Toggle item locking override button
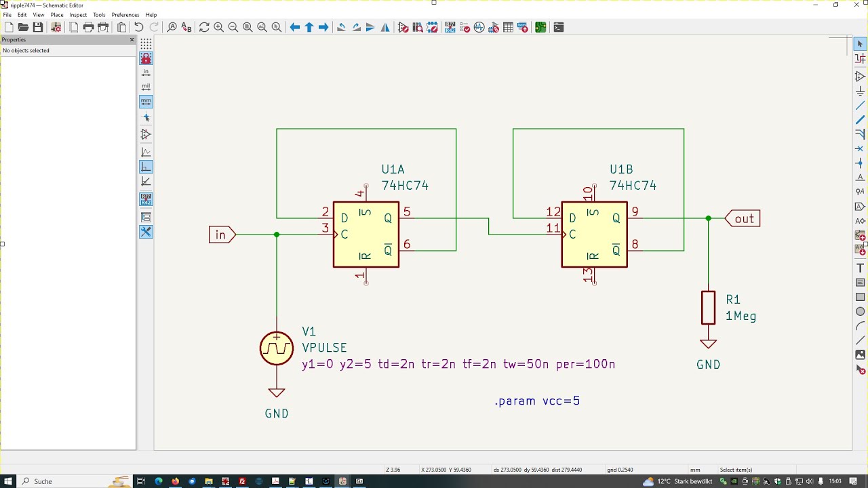 (146, 58)
